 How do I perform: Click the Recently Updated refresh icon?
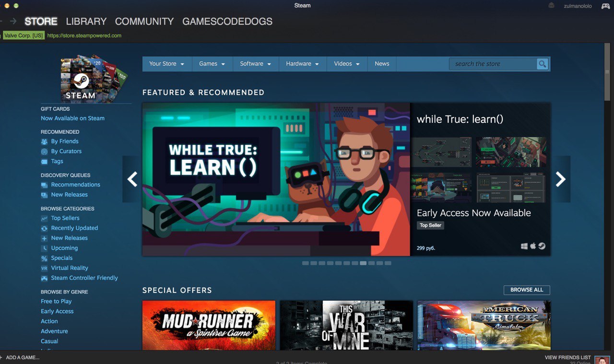pyautogui.click(x=45, y=228)
